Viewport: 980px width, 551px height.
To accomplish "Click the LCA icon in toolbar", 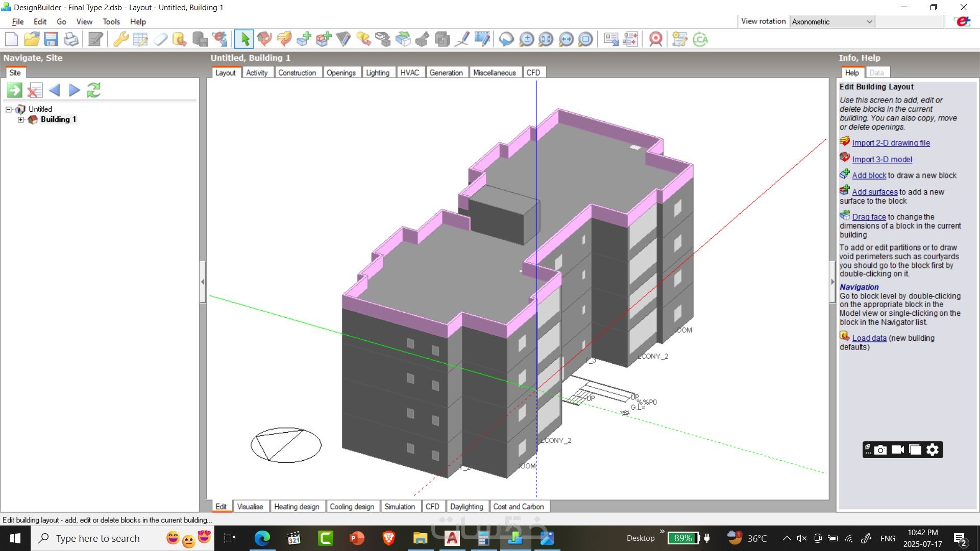I will (701, 39).
